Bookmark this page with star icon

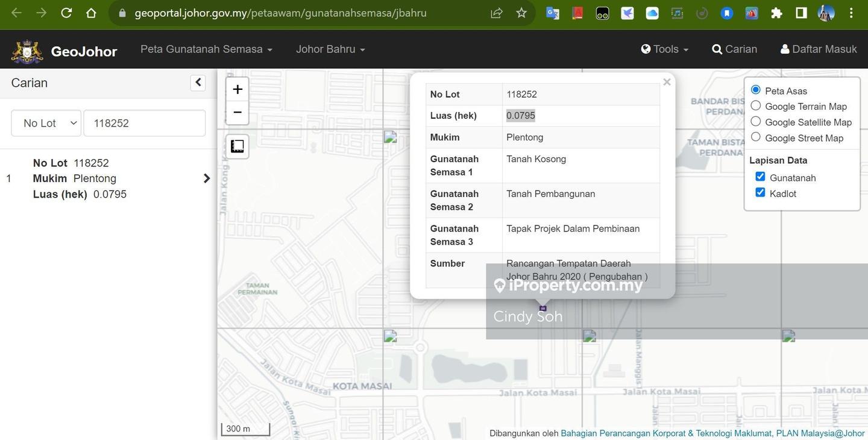[x=521, y=13]
